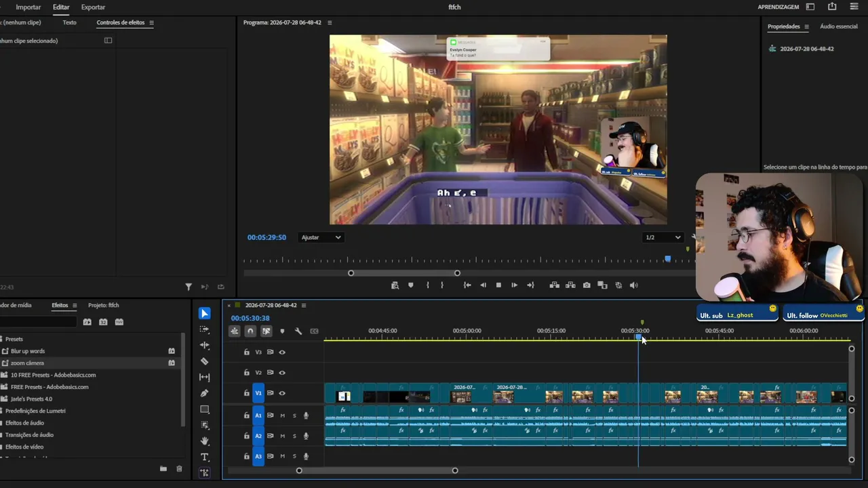868x488 pixels.
Task: Toggle V1 track output eye
Action: pos(282,393)
